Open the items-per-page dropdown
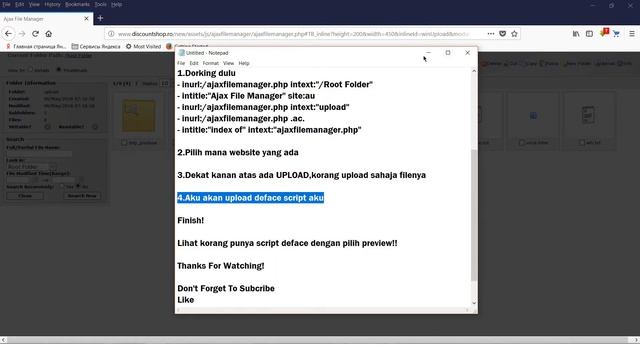The width and height of the screenshot is (640, 360). tap(164, 83)
